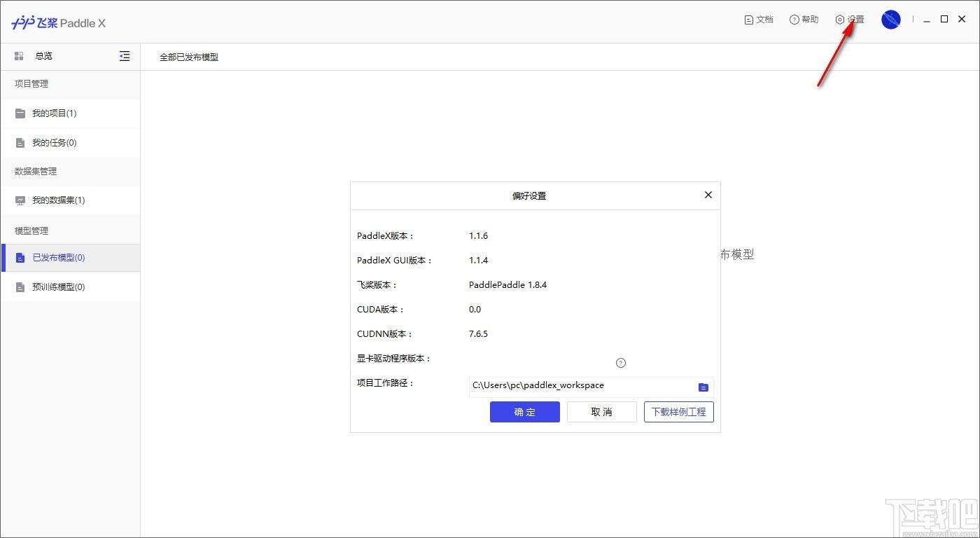Click the CUDNN version value 7.6.5
Image resolution: width=980 pixels, height=538 pixels.
click(479, 334)
